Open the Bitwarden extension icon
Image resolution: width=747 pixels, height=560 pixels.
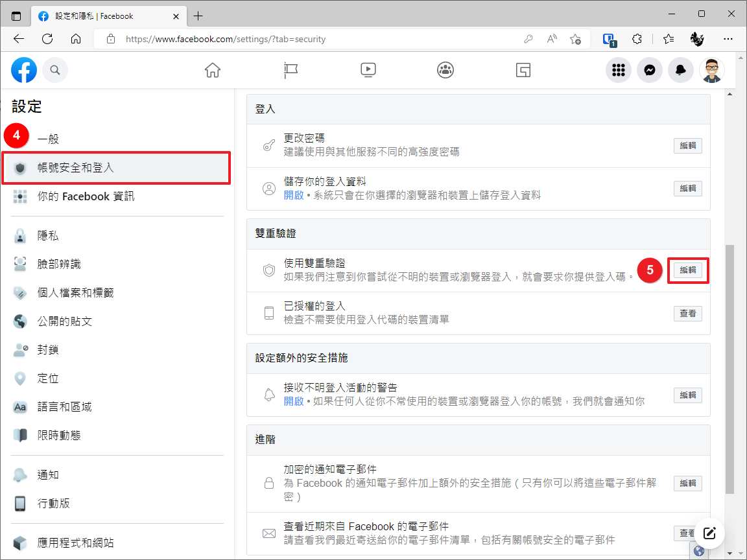click(x=610, y=40)
